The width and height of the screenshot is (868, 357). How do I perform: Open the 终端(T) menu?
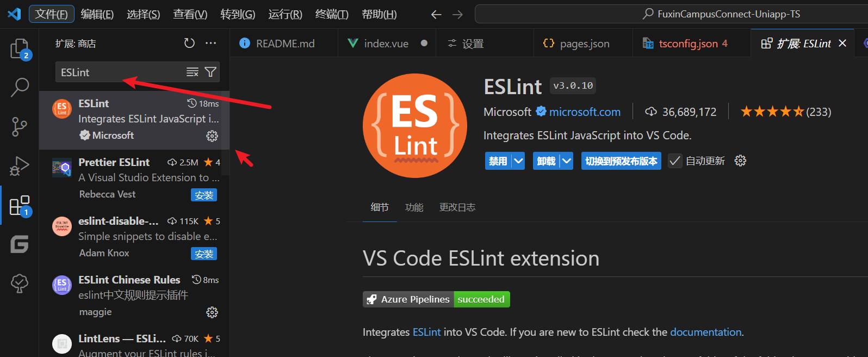point(332,14)
